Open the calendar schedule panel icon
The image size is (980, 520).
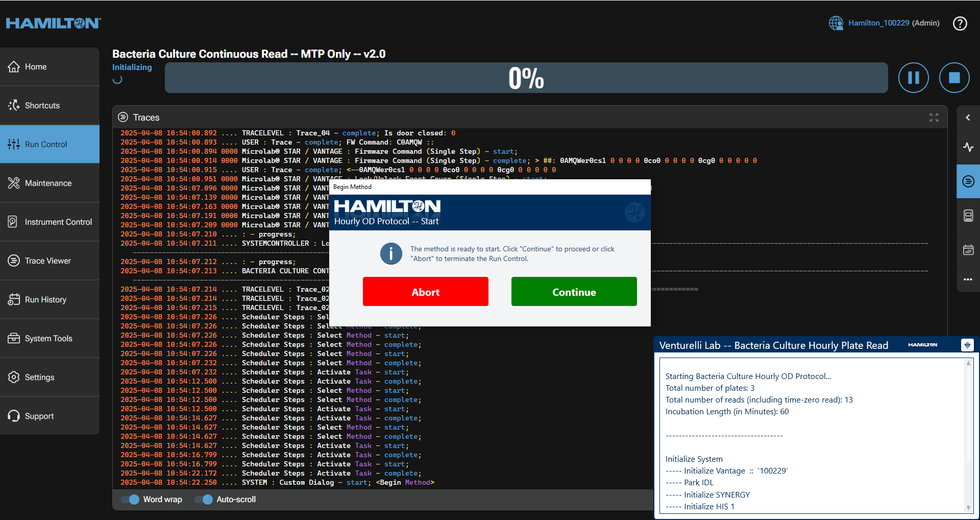click(968, 250)
